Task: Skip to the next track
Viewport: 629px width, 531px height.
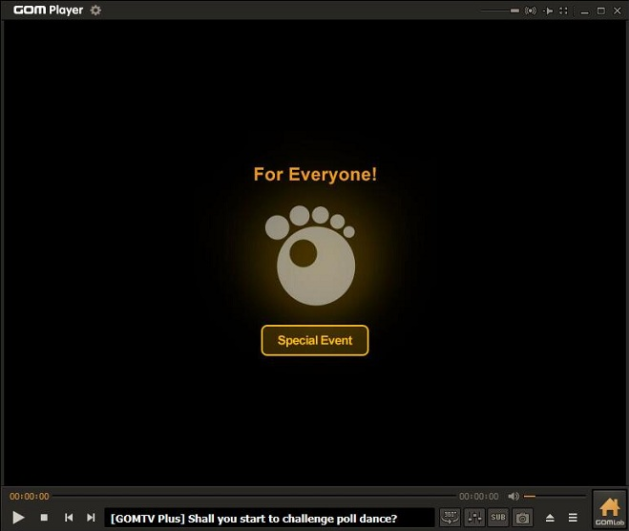Action: pos(91,517)
